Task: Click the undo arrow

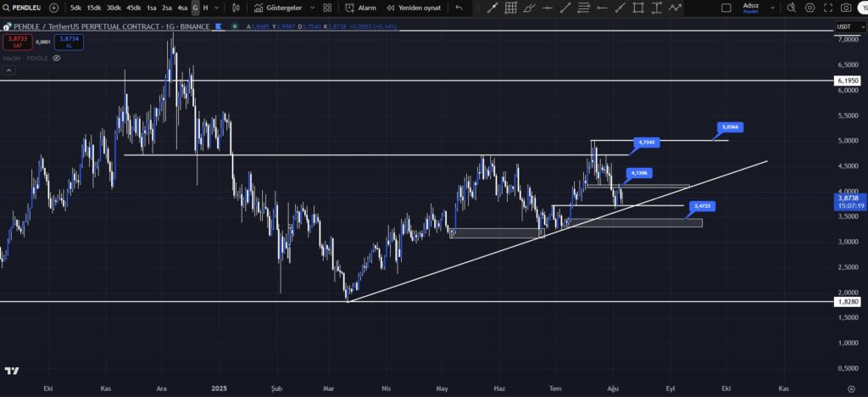Action: point(459,8)
